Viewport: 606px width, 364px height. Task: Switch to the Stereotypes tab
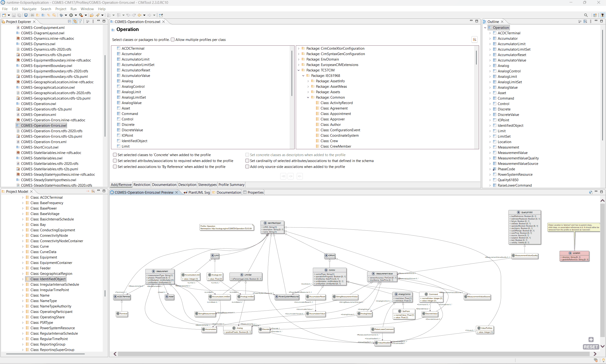tap(207, 185)
